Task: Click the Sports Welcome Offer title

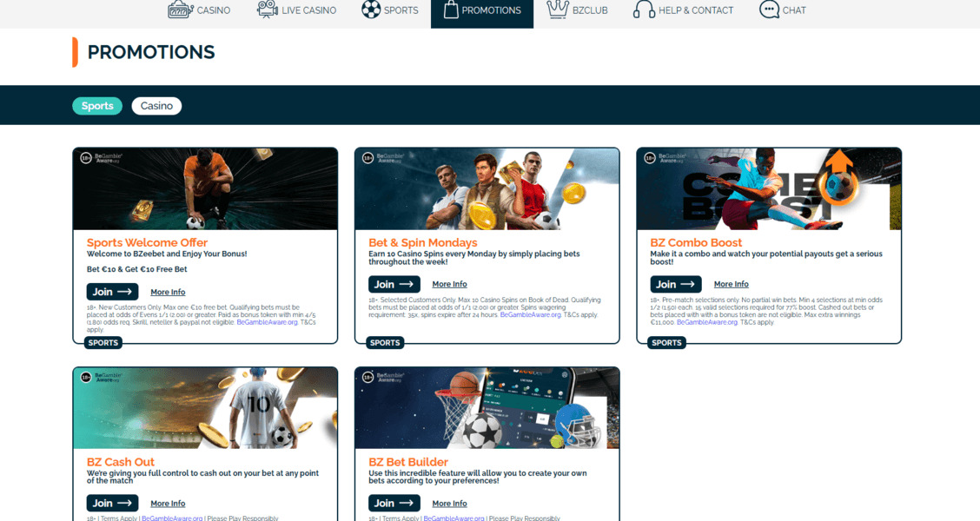Action: tap(147, 242)
